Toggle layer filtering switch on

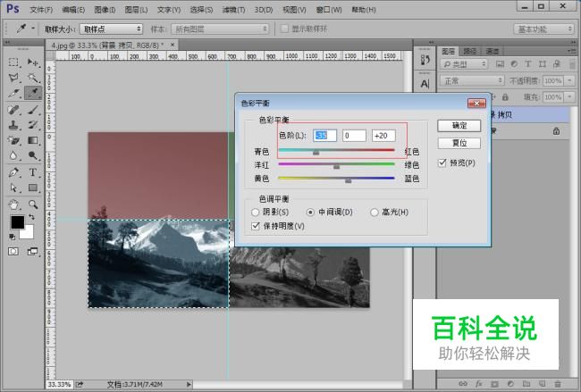(x=573, y=64)
